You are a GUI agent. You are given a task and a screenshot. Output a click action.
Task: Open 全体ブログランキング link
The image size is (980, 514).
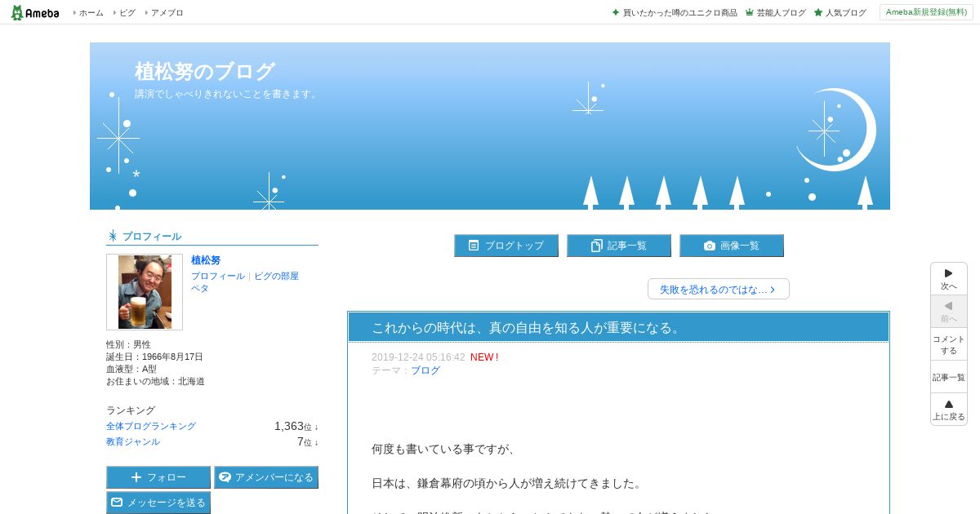coord(151,427)
